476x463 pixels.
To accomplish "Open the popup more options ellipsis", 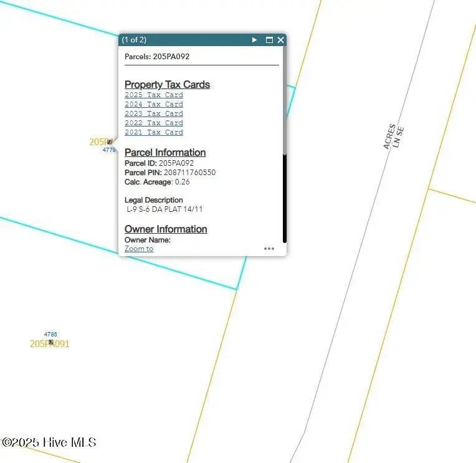I will 269,249.
